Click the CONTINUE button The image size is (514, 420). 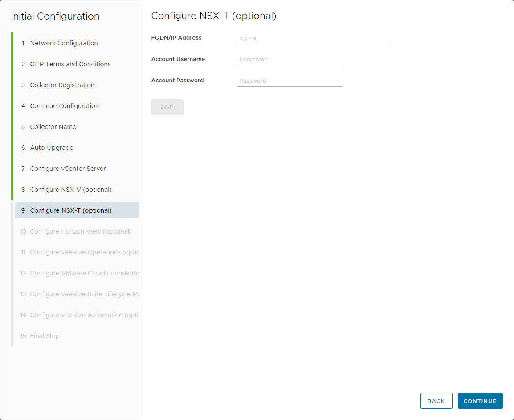click(x=480, y=401)
